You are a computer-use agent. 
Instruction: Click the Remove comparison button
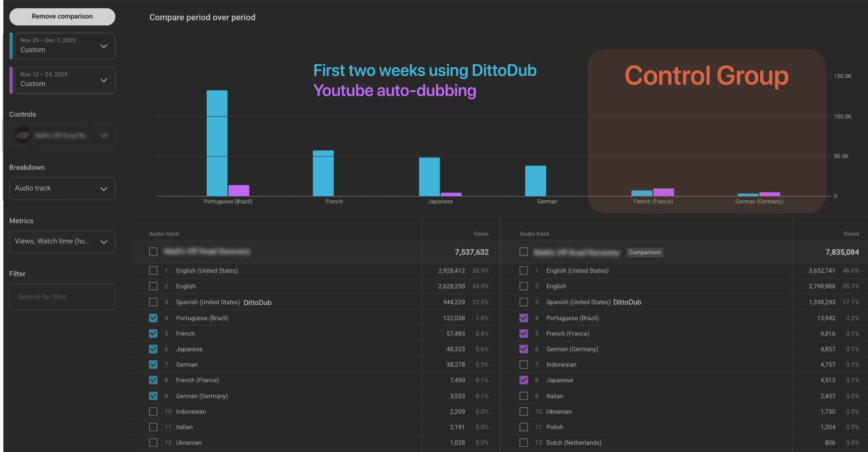coord(62,16)
